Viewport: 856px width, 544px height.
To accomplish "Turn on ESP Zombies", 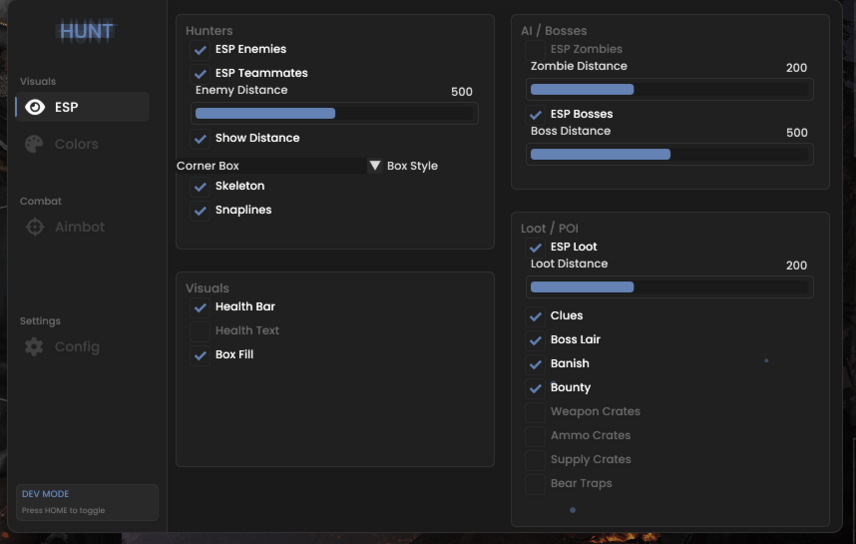I will (535, 50).
